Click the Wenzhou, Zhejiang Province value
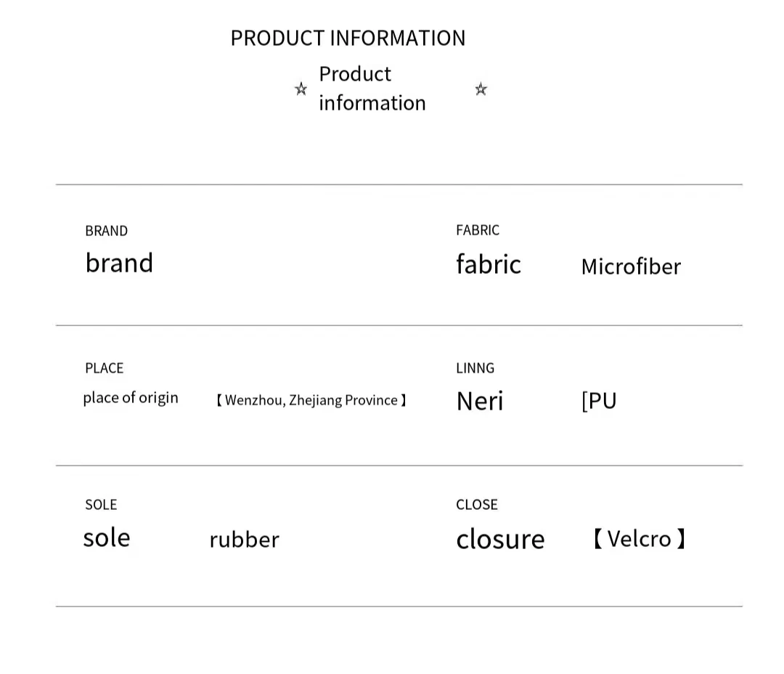Screen dimensions: 784x674 pyautogui.click(x=311, y=400)
